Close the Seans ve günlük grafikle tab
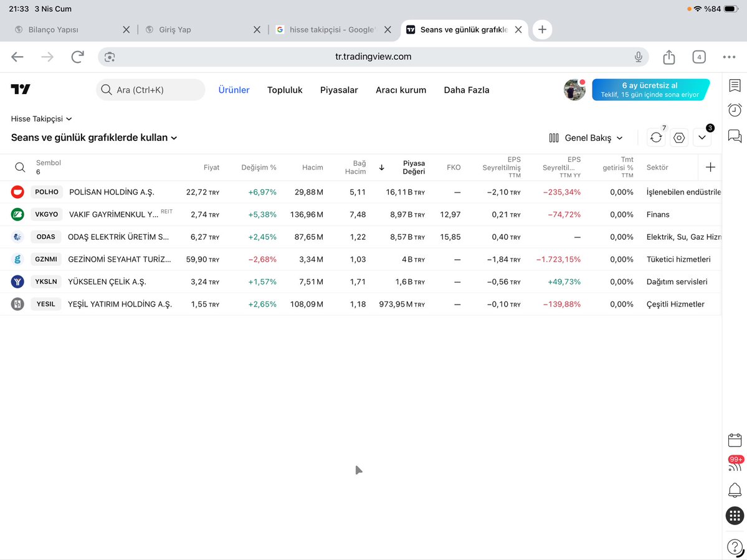747x560 pixels. [x=518, y=29]
